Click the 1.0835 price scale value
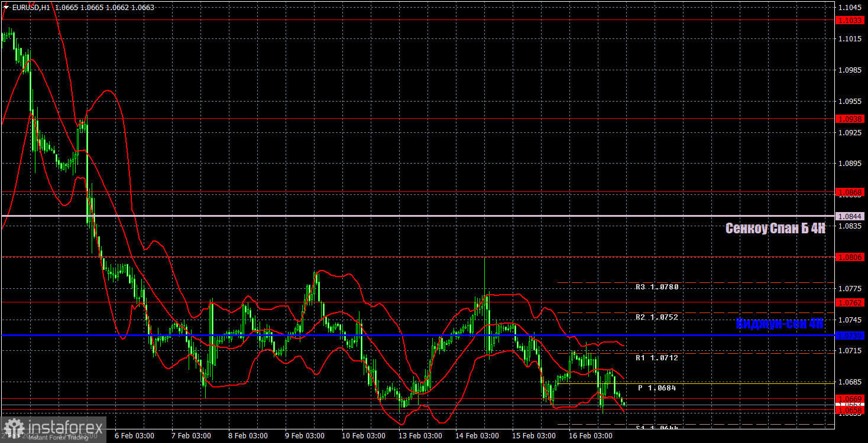868x443 pixels. [x=850, y=226]
